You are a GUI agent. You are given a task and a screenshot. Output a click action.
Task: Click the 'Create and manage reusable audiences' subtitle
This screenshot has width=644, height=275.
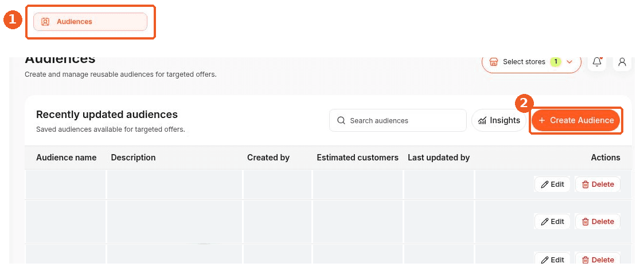(120, 74)
